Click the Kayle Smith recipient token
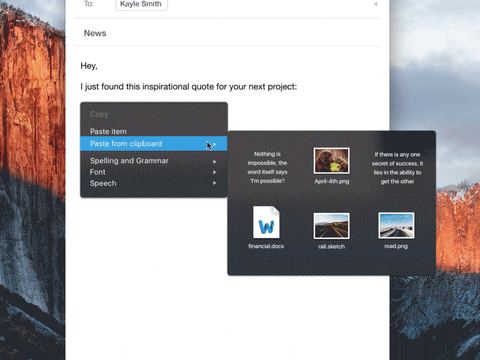 [x=141, y=4]
